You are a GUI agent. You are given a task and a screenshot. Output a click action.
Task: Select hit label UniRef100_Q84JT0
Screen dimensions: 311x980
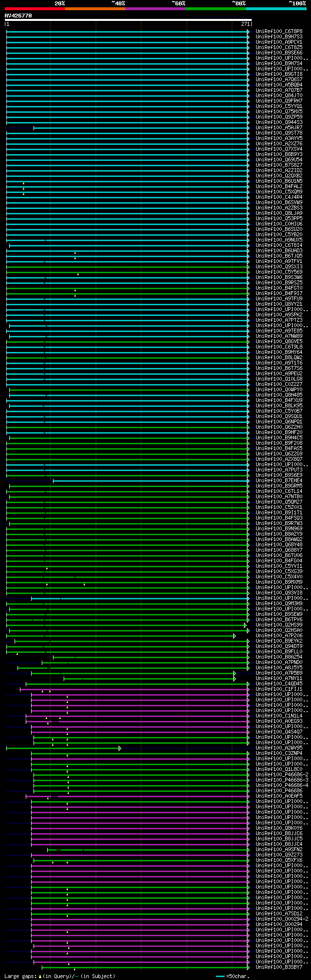click(279, 95)
